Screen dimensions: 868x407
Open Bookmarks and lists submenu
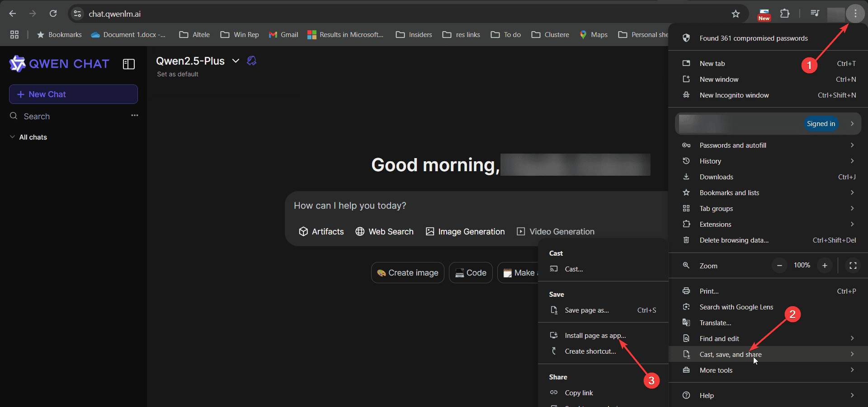point(768,192)
